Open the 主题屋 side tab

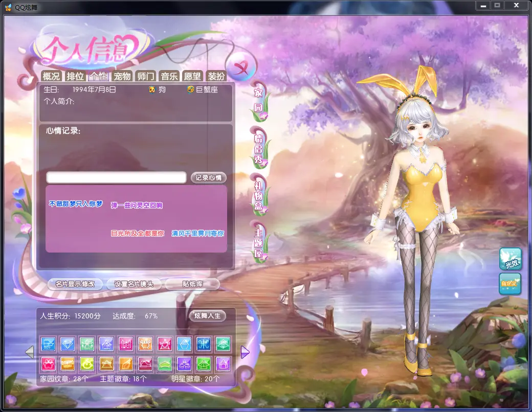tap(259, 241)
